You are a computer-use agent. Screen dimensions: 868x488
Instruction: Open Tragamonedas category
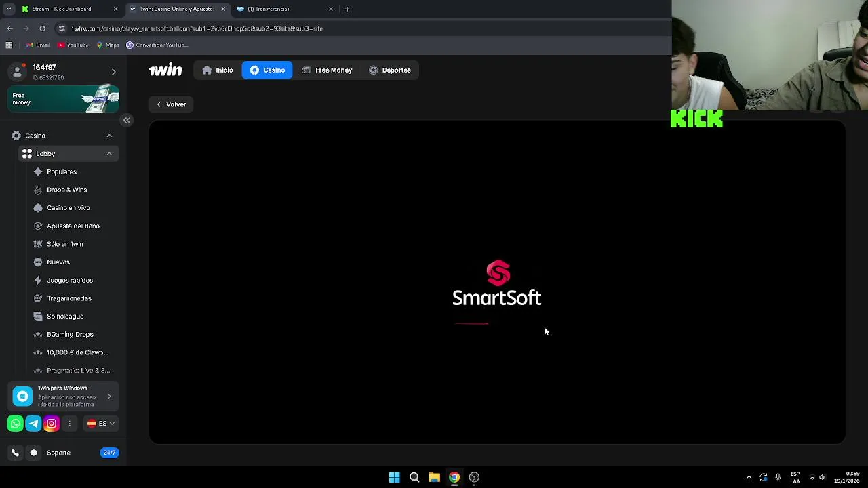coord(68,298)
